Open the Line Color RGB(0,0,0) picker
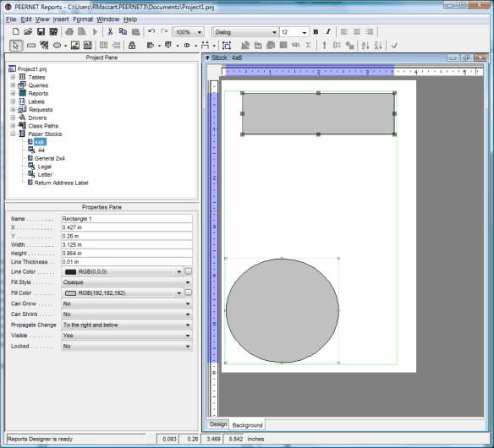 pos(123,271)
